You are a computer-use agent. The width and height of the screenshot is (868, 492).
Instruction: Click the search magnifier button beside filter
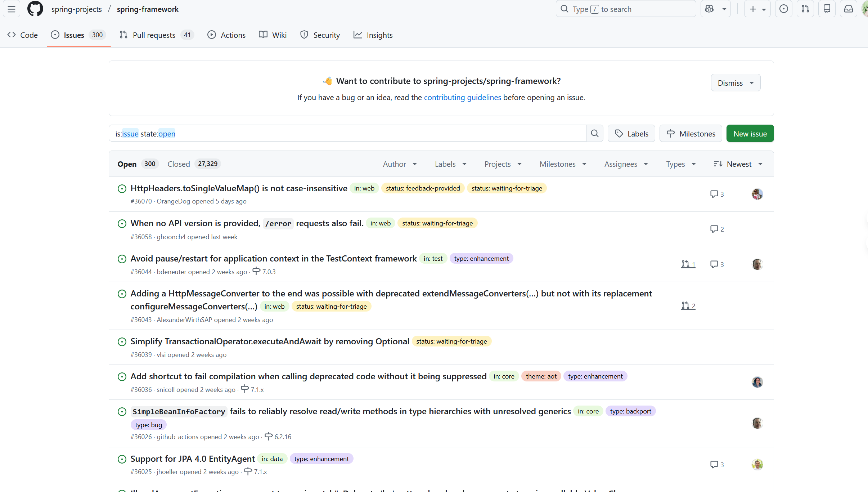[x=594, y=134]
